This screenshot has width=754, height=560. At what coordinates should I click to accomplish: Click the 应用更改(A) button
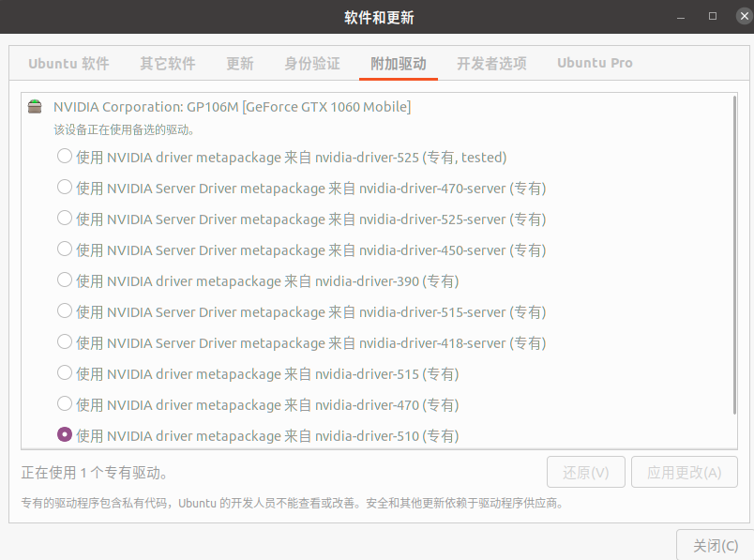point(685,472)
